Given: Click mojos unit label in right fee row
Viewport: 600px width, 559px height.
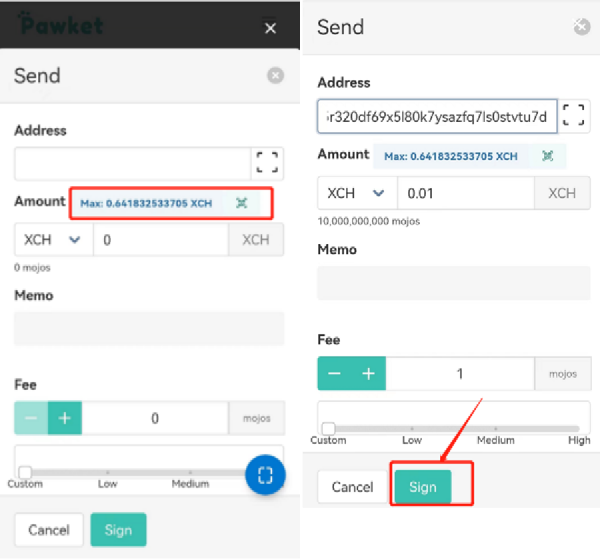Looking at the screenshot, I should point(563,373).
